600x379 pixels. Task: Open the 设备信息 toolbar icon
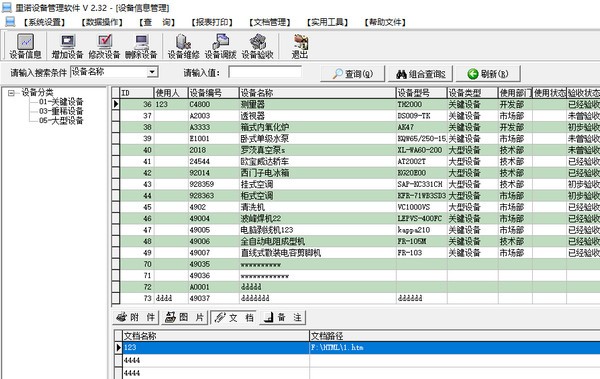pos(25,46)
